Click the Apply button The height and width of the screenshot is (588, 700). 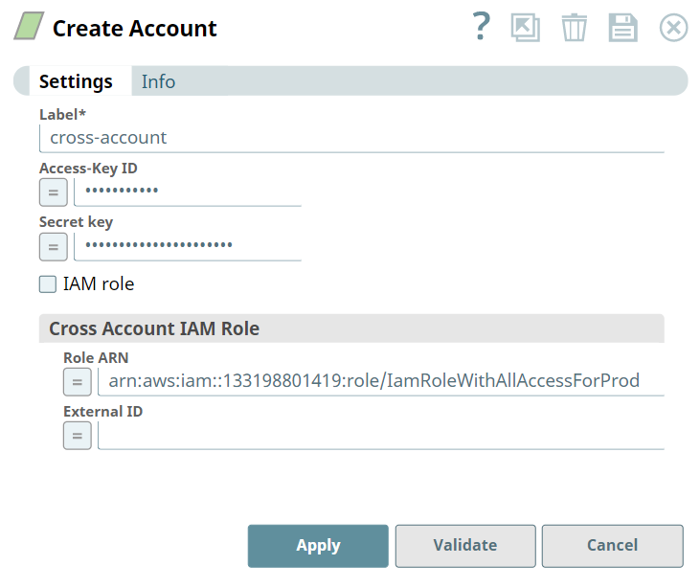click(318, 546)
